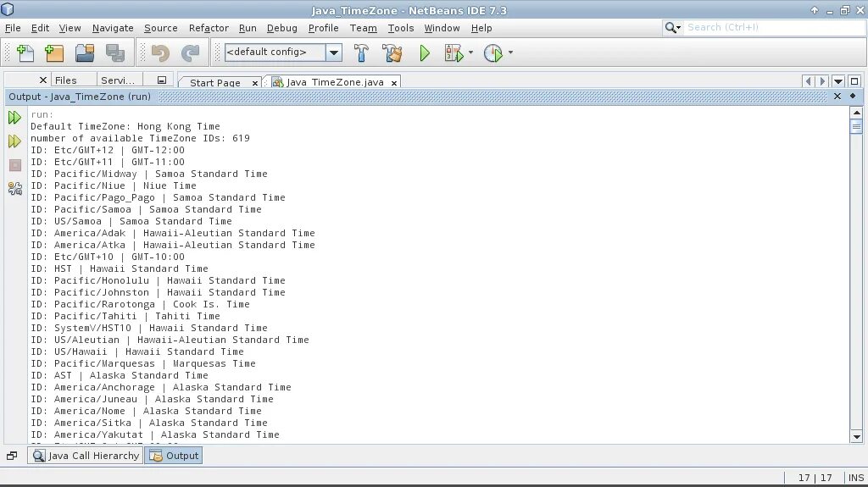868x487 pixels.
Task: Maximize the editor window button
Action: tap(854, 81)
